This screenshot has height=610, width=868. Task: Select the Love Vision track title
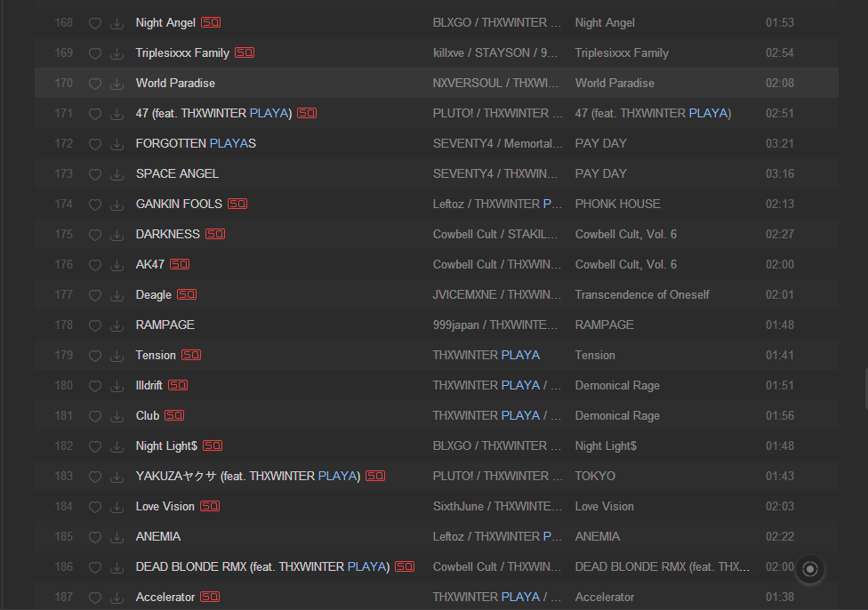tap(165, 507)
